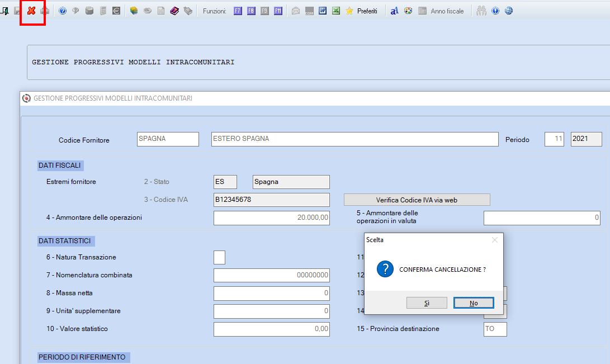Click the font size aA icon
The width and height of the screenshot is (610, 364).
point(395,11)
